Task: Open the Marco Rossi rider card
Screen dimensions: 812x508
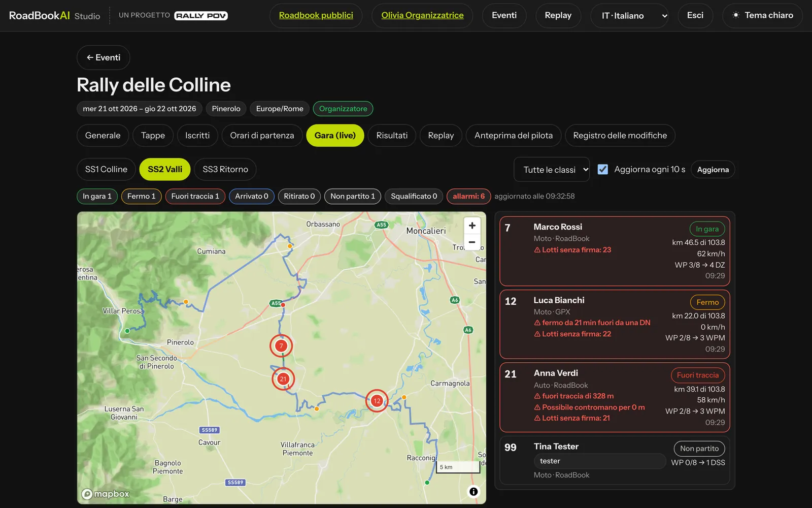Action: 615,251
